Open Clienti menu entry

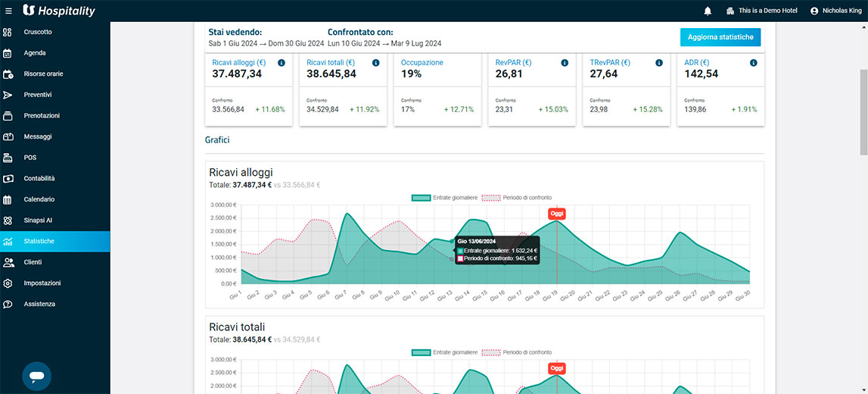54,262
